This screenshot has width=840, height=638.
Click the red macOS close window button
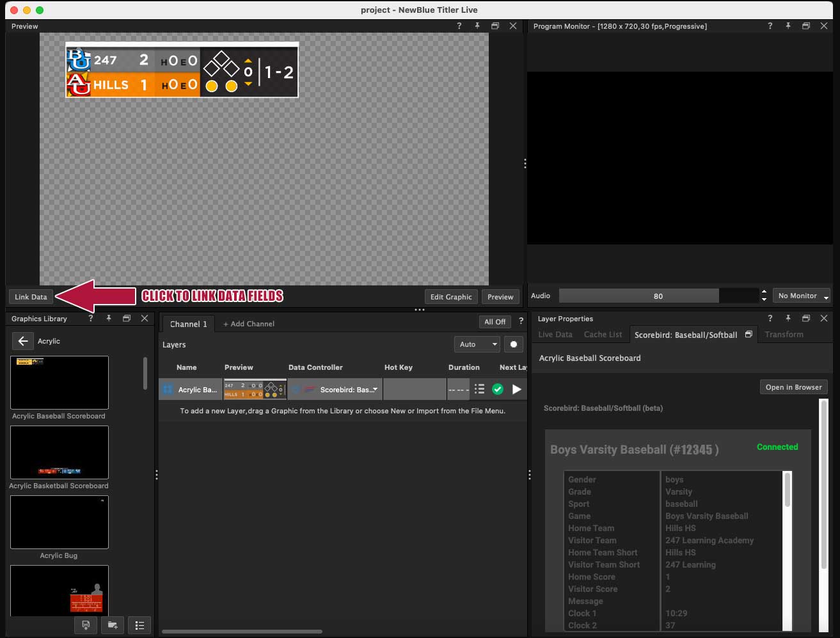tap(14, 10)
